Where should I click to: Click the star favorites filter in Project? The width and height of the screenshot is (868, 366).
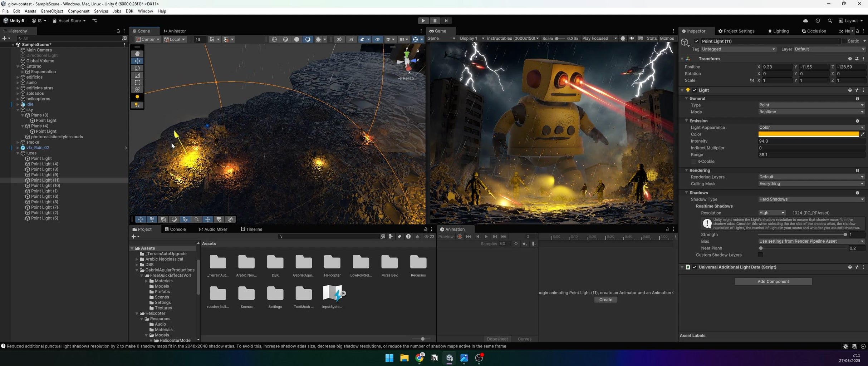pos(417,237)
